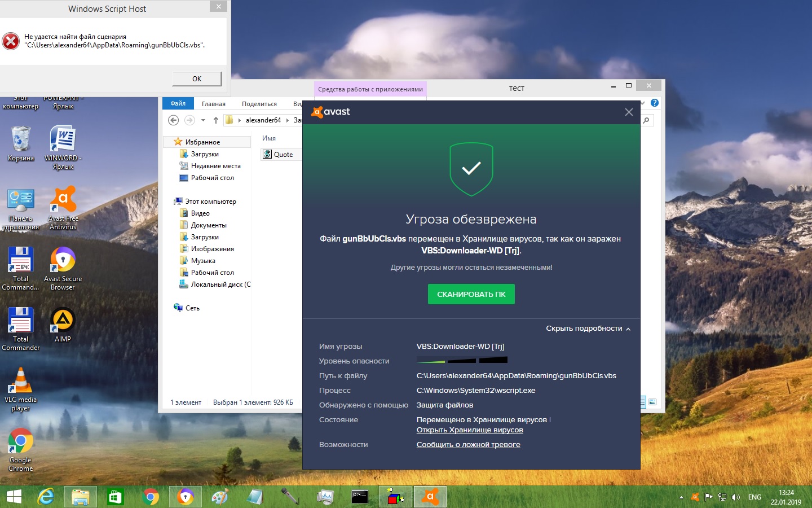Open Документы in the navigation pane
The width and height of the screenshot is (812, 508).
click(x=209, y=225)
